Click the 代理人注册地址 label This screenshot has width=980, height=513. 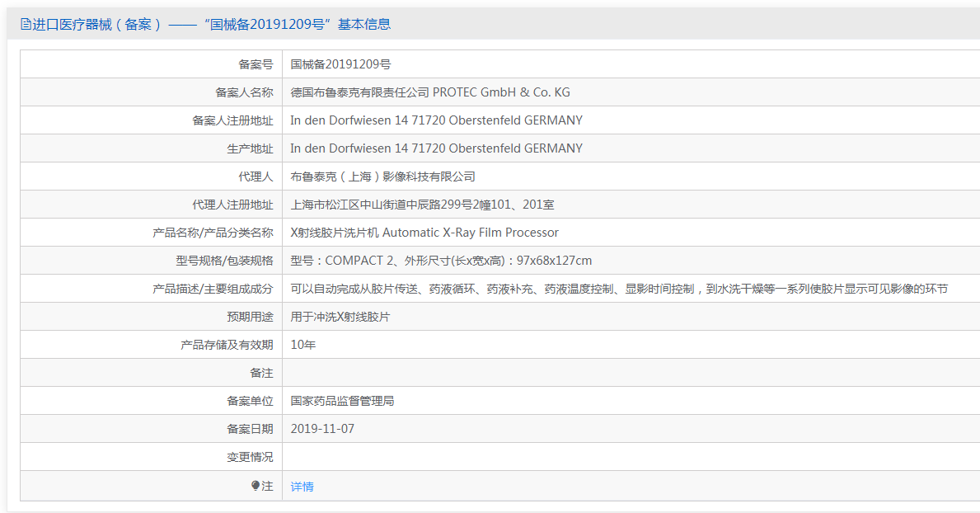click(x=232, y=205)
